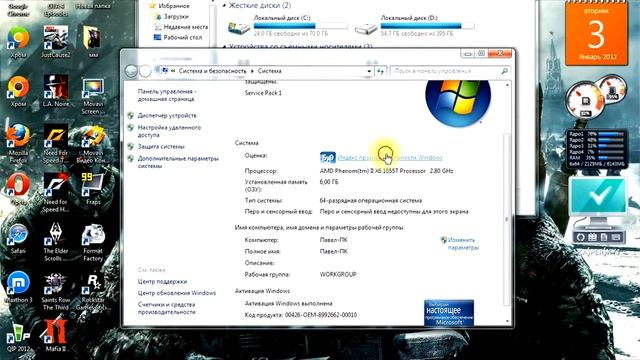
Task: Launch Mozilla Firefox from desktop
Action: pyautogui.click(x=18, y=143)
